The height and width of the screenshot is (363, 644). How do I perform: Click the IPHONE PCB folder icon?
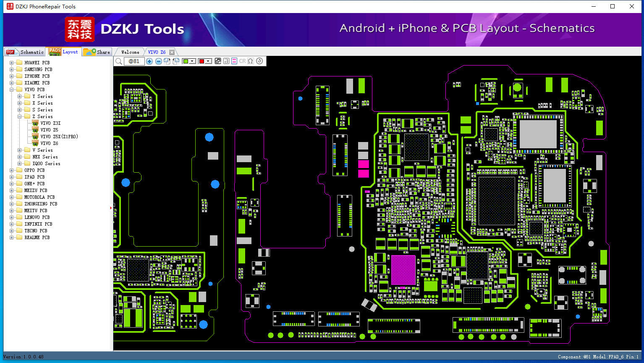click(x=19, y=76)
